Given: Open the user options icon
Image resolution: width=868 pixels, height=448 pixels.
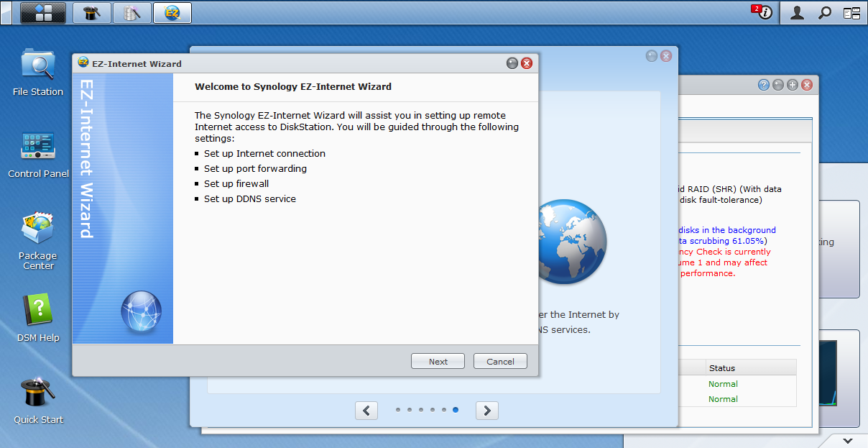Looking at the screenshot, I should (x=797, y=12).
